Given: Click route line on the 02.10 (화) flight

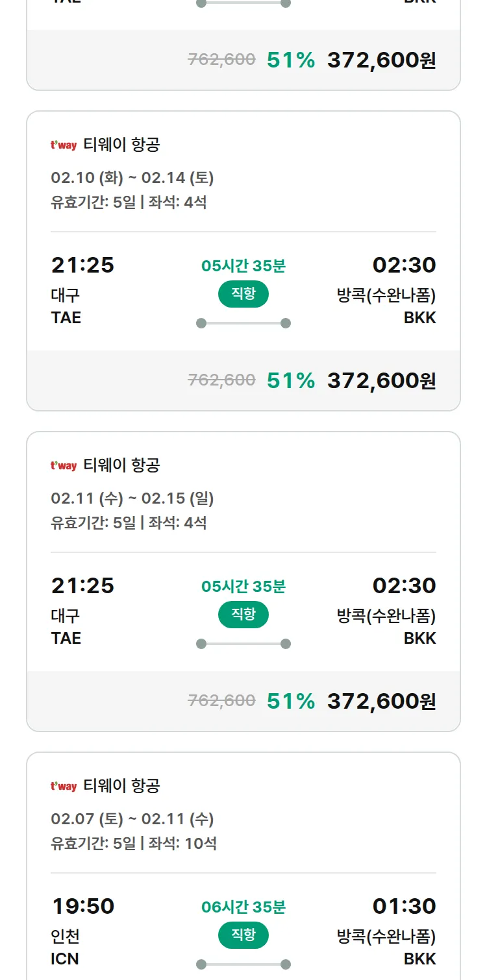Looking at the screenshot, I should tap(243, 323).
